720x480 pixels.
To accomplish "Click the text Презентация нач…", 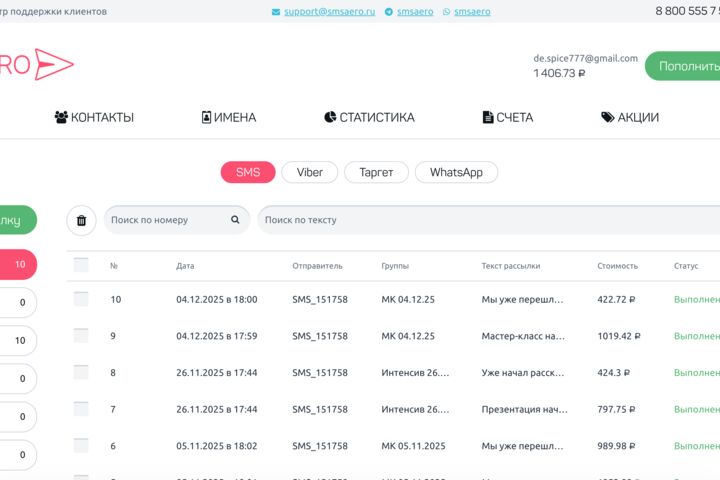I will [x=524, y=409].
